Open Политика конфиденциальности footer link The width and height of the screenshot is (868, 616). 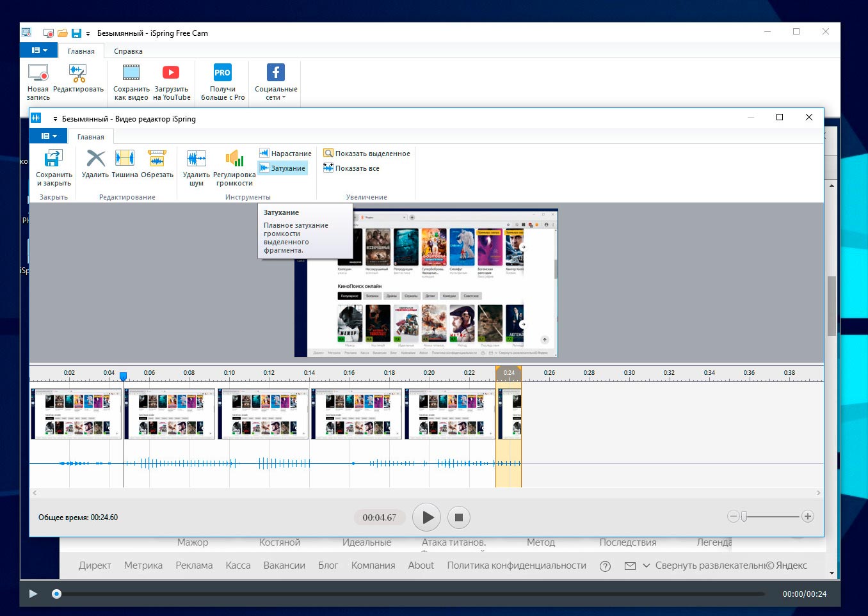pos(517,565)
